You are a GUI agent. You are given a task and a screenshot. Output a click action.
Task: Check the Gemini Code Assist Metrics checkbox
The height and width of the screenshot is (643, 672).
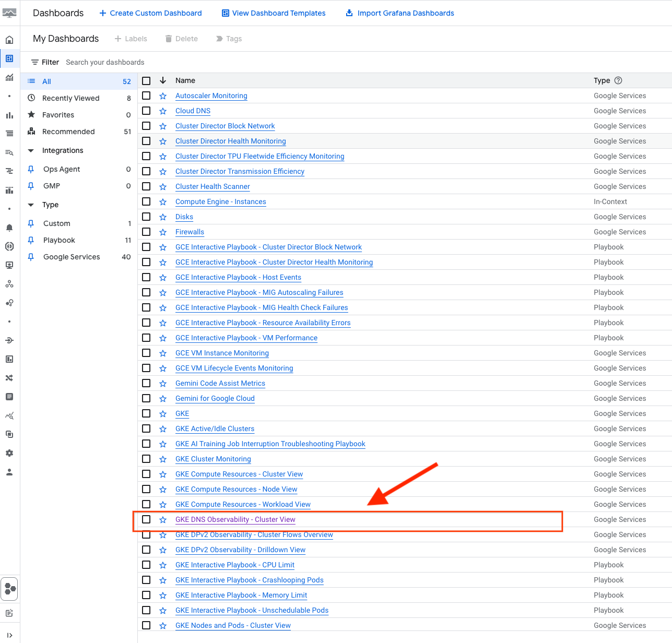tap(146, 383)
